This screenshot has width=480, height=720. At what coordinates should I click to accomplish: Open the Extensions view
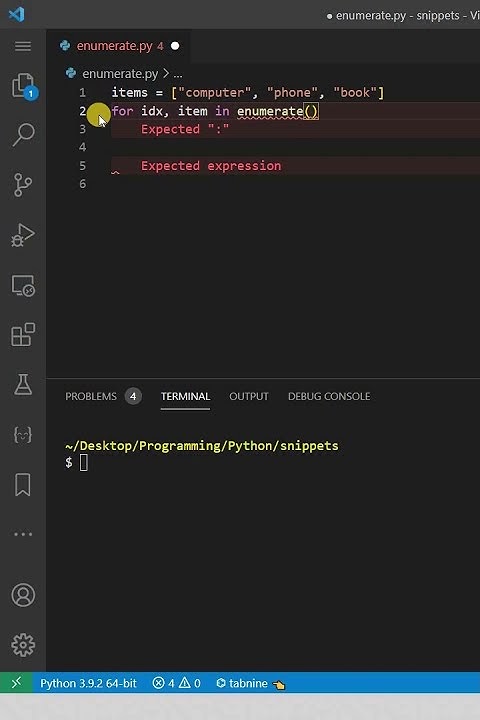(23, 335)
